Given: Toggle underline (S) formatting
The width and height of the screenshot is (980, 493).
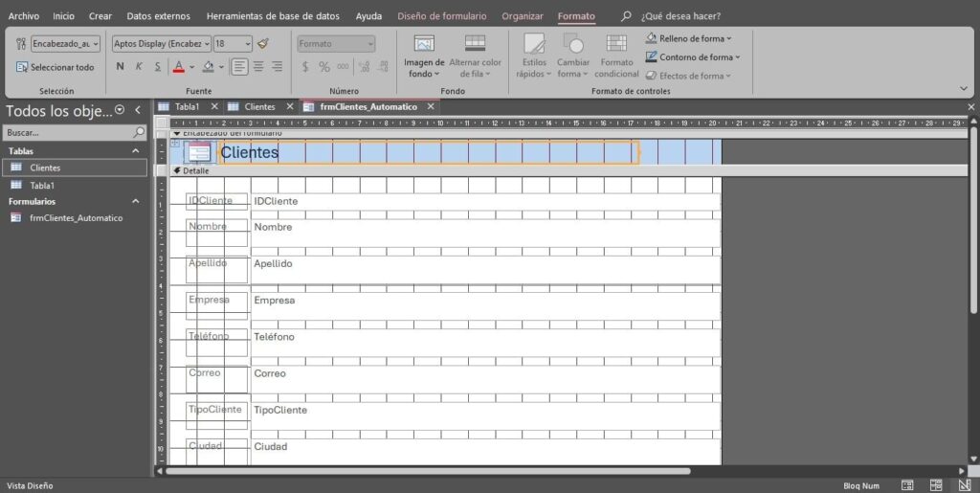Looking at the screenshot, I should tap(158, 66).
